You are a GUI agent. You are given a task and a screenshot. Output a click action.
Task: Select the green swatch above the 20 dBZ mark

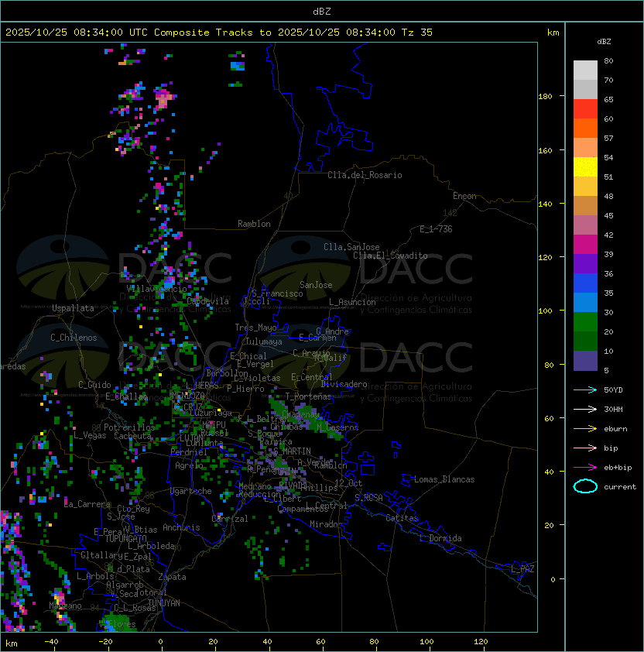(x=585, y=322)
